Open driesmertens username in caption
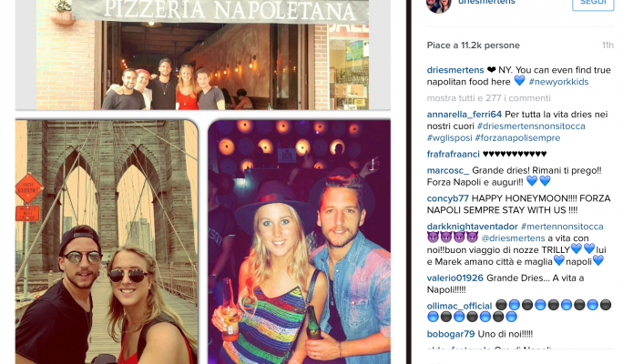The width and height of the screenshot is (623, 364). tap(455, 70)
